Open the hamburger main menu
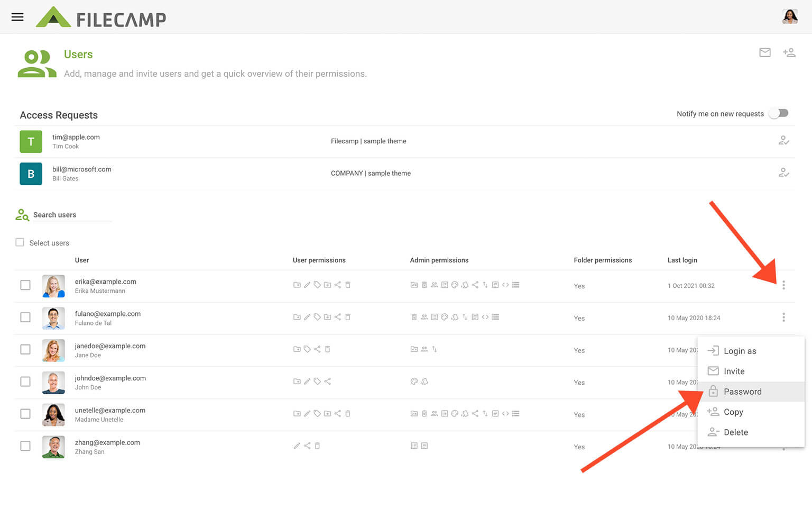 click(x=17, y=17)
